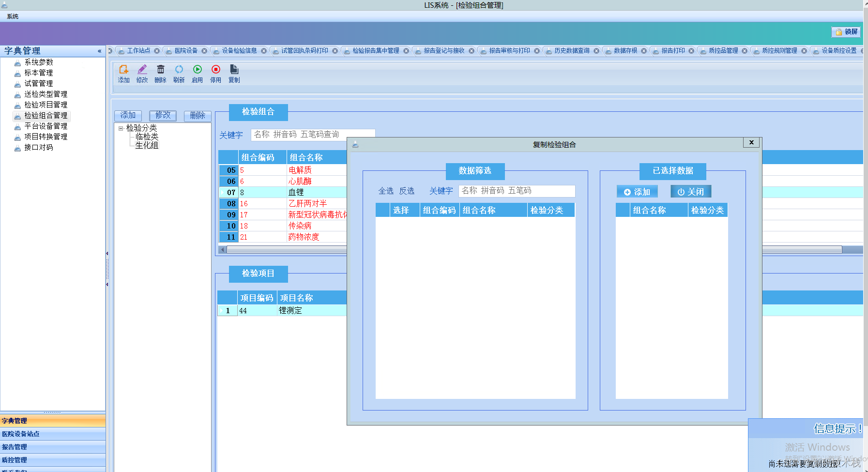
Task: Click the horizontal scrollbar of the 检验组合 grid
Action: 287,250
